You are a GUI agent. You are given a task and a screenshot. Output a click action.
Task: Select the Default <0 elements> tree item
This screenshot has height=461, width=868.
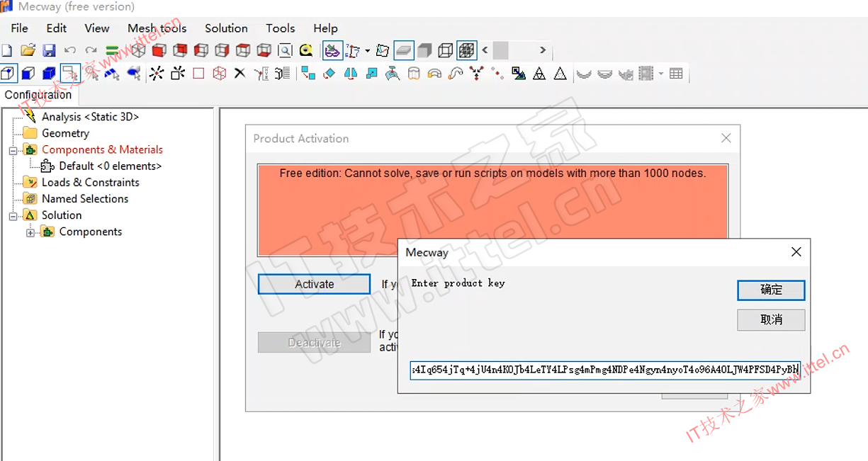point(110,166)
